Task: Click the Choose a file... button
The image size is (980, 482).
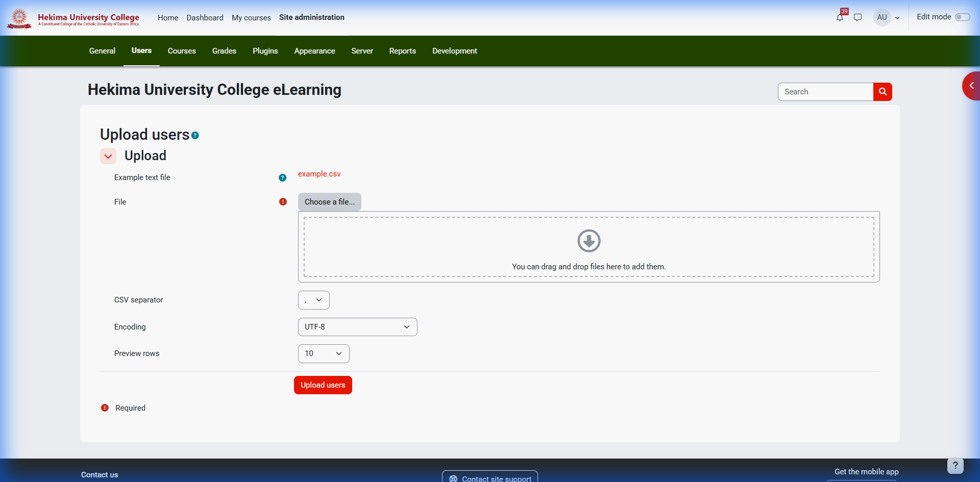Action: (330, 202)
